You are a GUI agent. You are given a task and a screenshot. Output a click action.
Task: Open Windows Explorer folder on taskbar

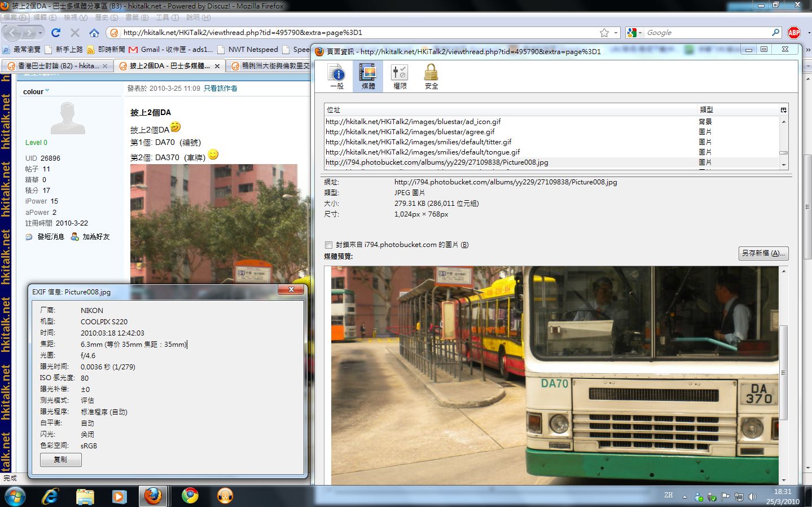click(85, 496)
